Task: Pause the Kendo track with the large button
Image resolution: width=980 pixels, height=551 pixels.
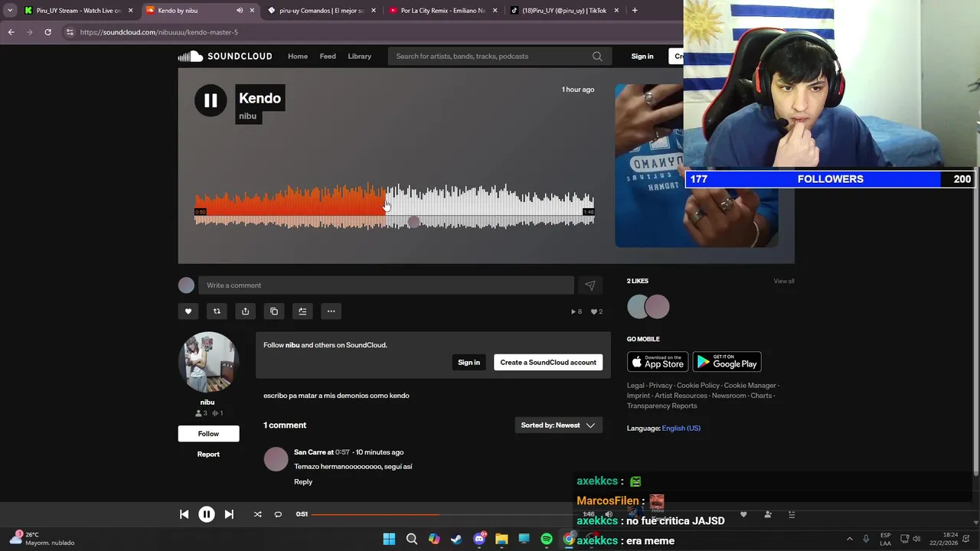Action: pos(211,100)
